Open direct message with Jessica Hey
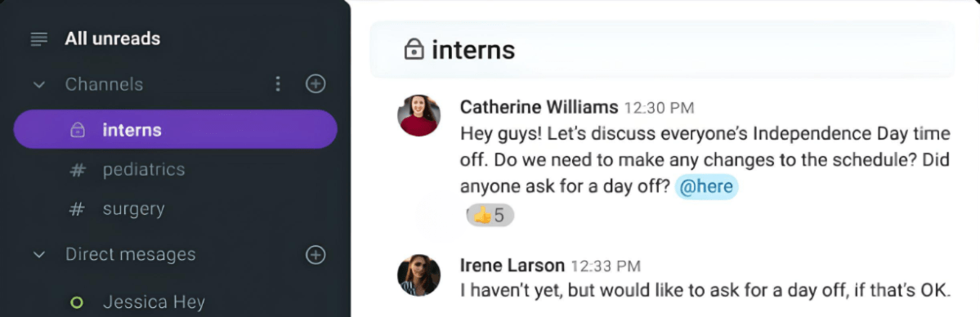Viewport: 980px width, 317px height. tap(154, 302)
